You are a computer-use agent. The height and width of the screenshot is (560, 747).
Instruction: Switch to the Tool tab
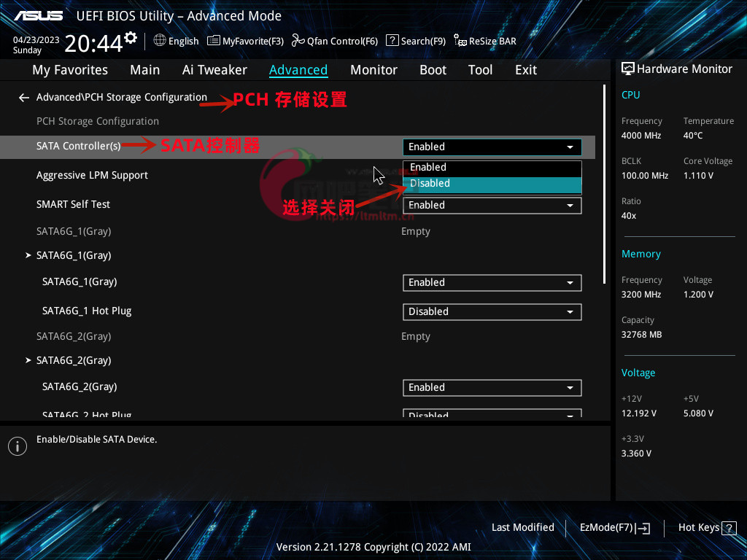(480, 70)
